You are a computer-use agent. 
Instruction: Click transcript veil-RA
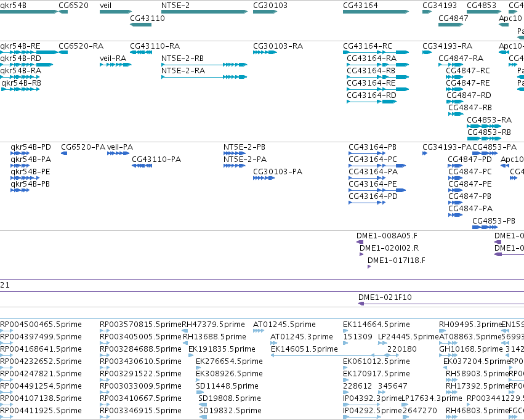point(116,65)
